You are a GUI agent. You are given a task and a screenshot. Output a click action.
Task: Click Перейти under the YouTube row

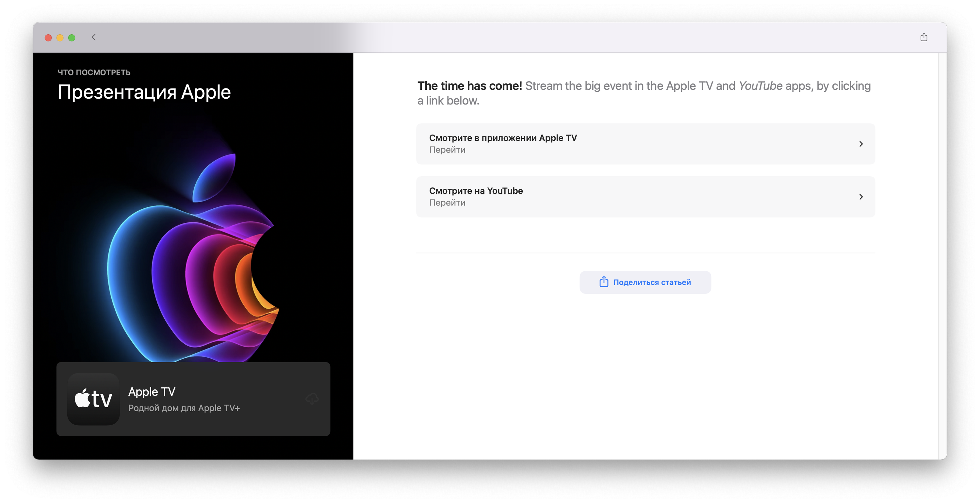coord(447,203)
